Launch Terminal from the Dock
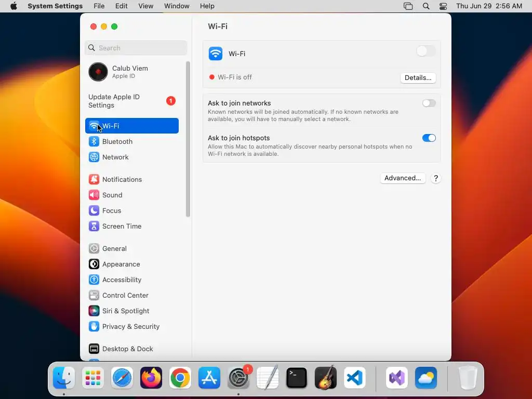This screenshot has height=399, width=532. [x=297, y=378]
